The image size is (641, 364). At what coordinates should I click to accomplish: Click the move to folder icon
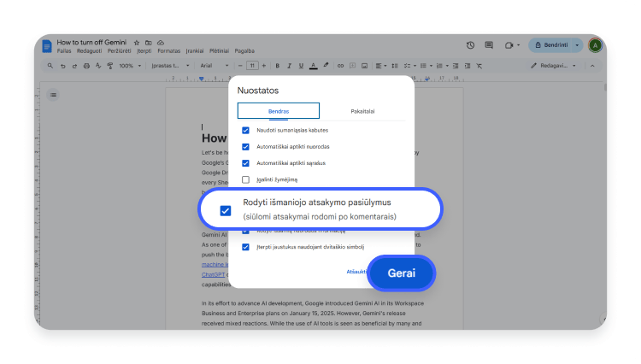(x=149, y=43)
